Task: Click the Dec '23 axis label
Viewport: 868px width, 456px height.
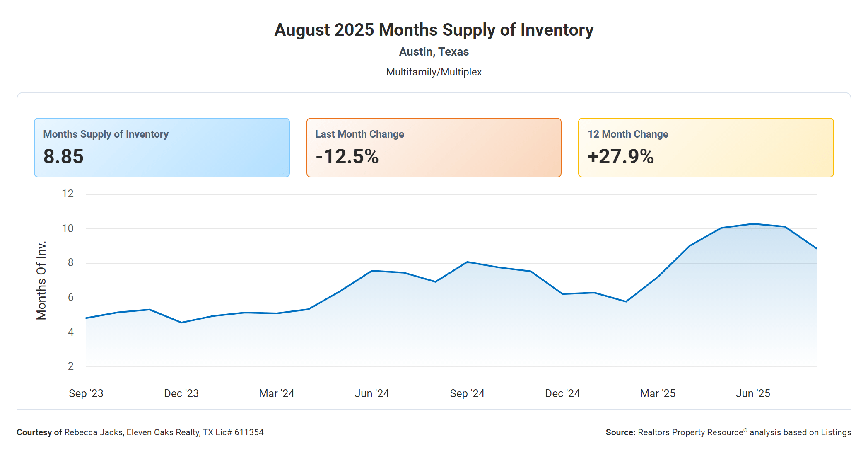Action: click(181, 393)
